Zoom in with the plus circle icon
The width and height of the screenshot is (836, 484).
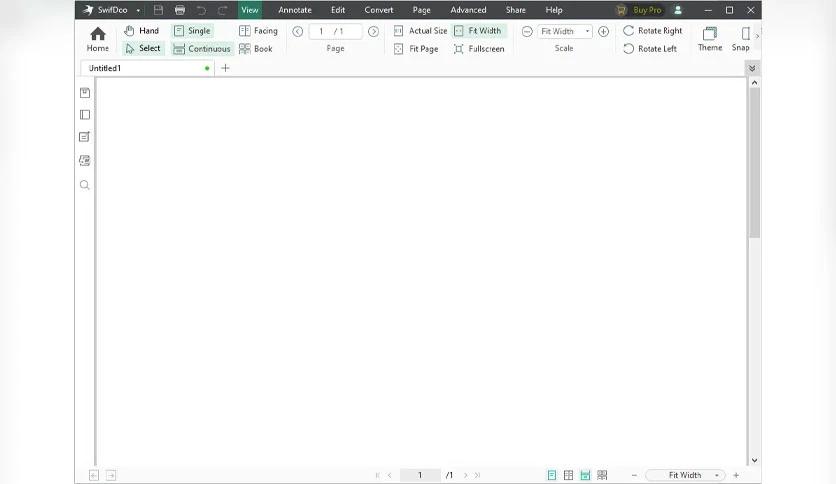[x=603, y=31]
